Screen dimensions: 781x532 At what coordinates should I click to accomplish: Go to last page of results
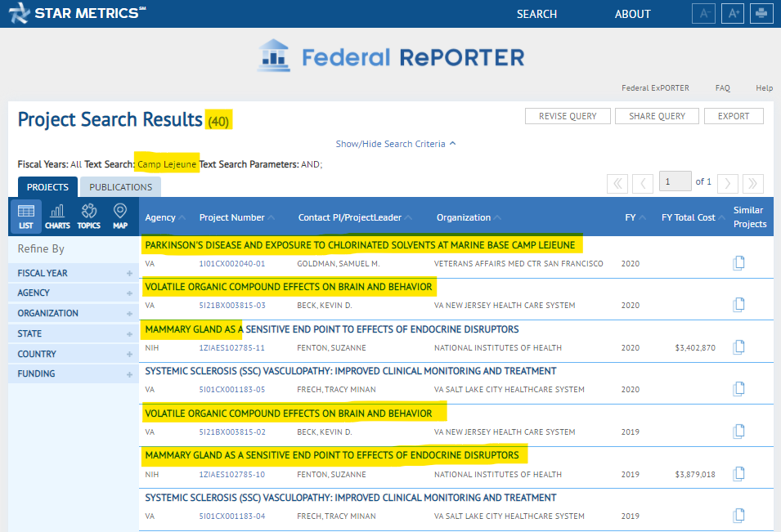tap(752, 184)
